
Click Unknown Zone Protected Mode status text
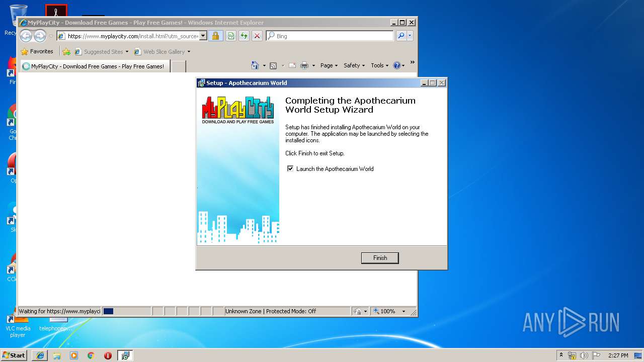pyautogui.click(x=271, y=311)
